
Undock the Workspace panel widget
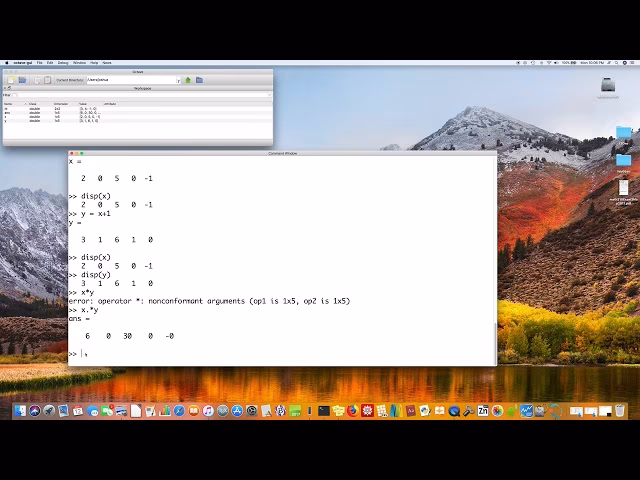[x=9, y=88]
